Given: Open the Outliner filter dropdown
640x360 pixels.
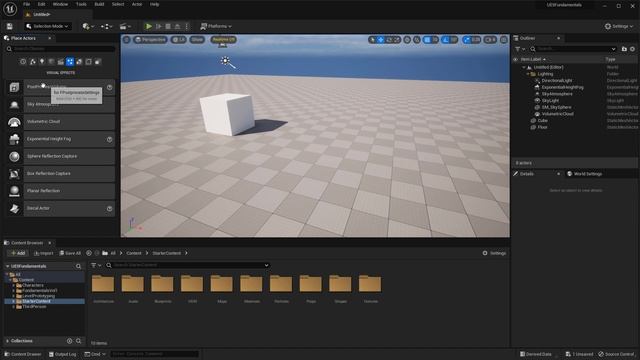Looking at the screenshot, I should (x=520, y=49).
